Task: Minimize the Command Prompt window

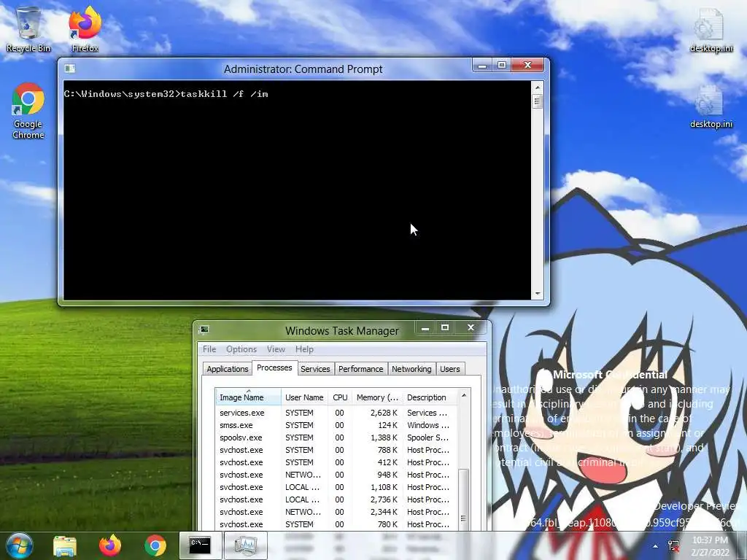Action: click(483, 65)
